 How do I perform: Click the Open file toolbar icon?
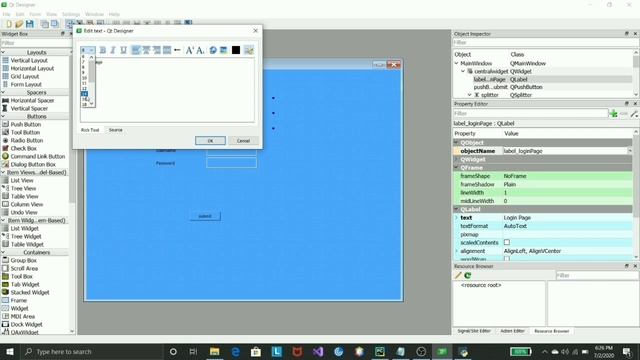(x=19, y=24)
